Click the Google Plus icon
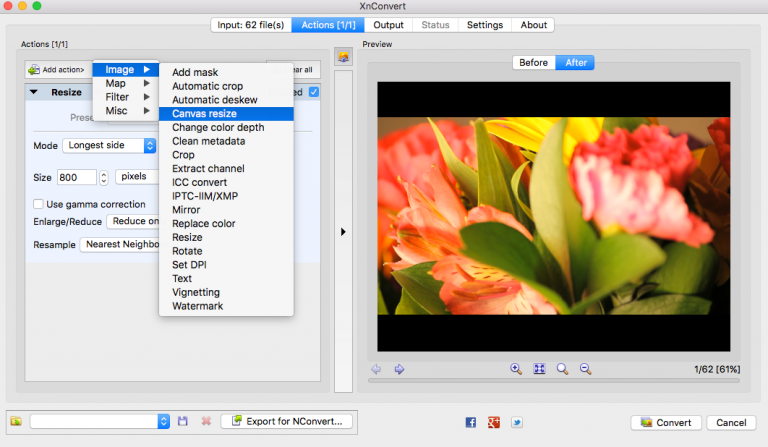Screen dimensions: 768x447 click(494, 422)
